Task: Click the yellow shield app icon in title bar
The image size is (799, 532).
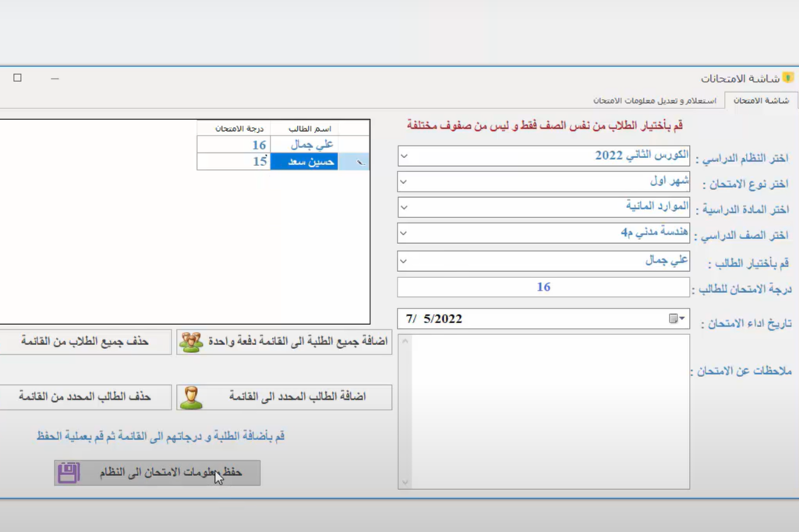Action: (788, 78)
